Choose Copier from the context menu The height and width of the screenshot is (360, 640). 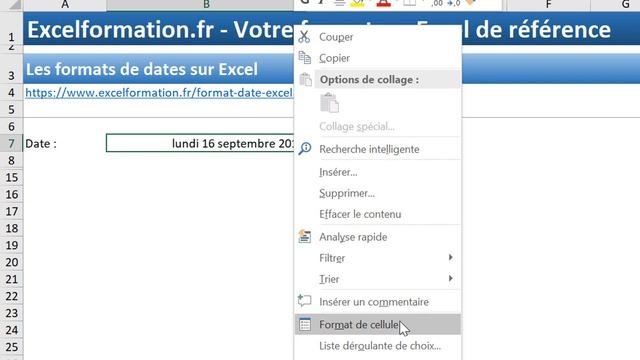coord(378,58)
